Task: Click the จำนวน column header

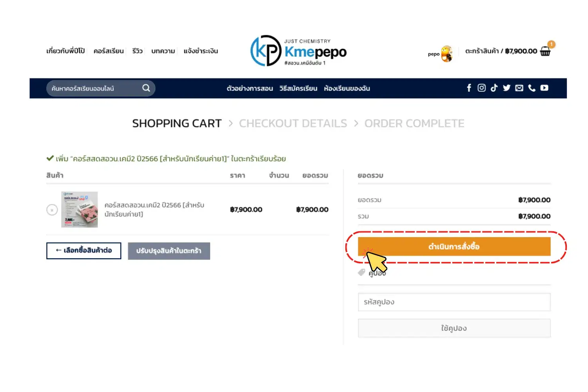Action: coord(279,175)
